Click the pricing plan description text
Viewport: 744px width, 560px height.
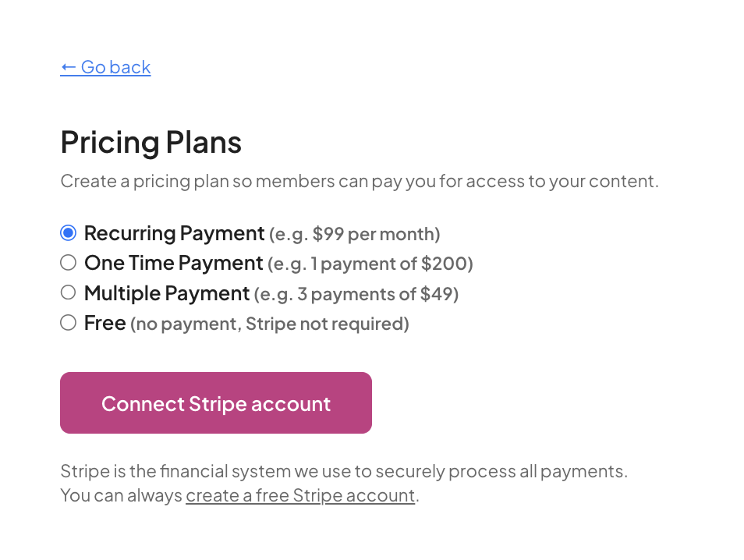click(x=360, y=181)
